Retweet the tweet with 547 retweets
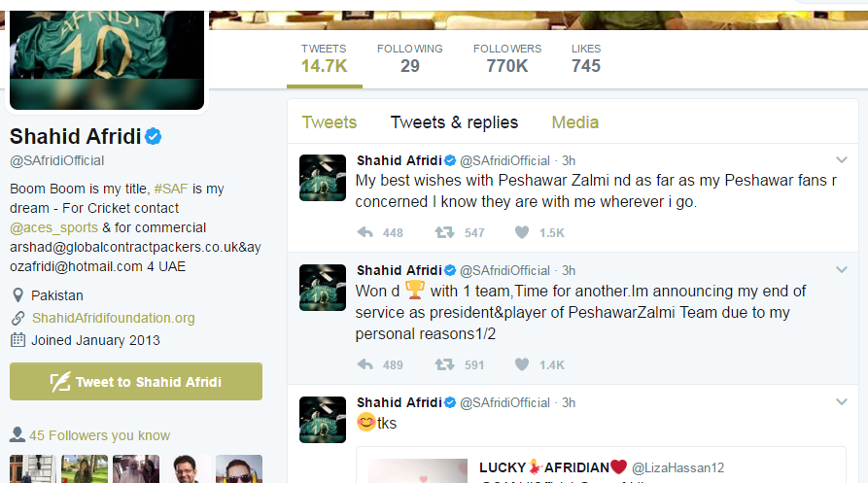 click(444, 232)
